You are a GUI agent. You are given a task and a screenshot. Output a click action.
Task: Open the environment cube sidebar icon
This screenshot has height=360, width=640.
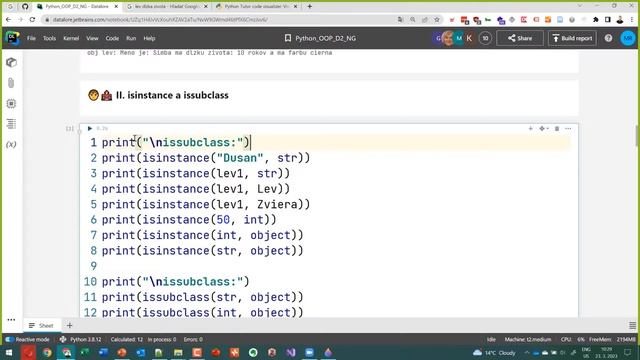coord(11,62)
